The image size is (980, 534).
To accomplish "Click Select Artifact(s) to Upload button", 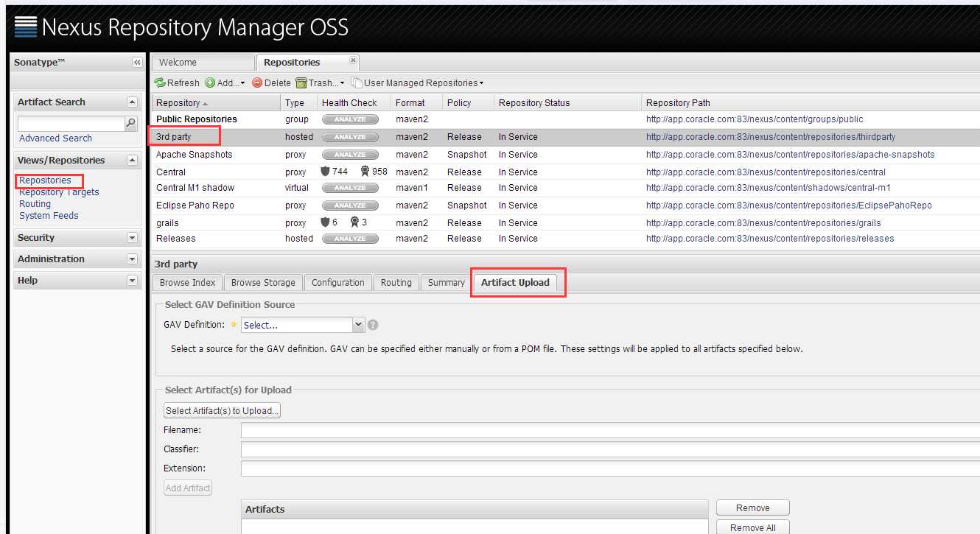I will pyautogui.click(x=222, y=411).
